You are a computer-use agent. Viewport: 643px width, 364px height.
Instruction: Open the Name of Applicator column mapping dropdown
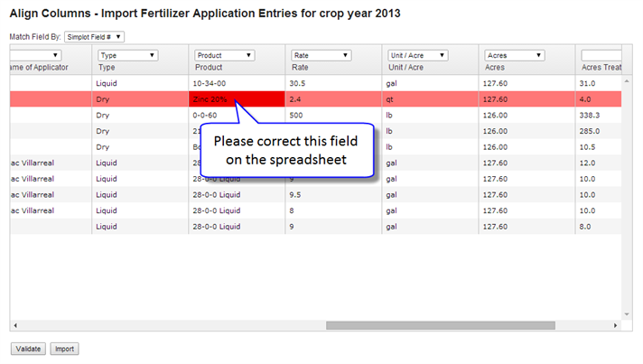point(36,55)
